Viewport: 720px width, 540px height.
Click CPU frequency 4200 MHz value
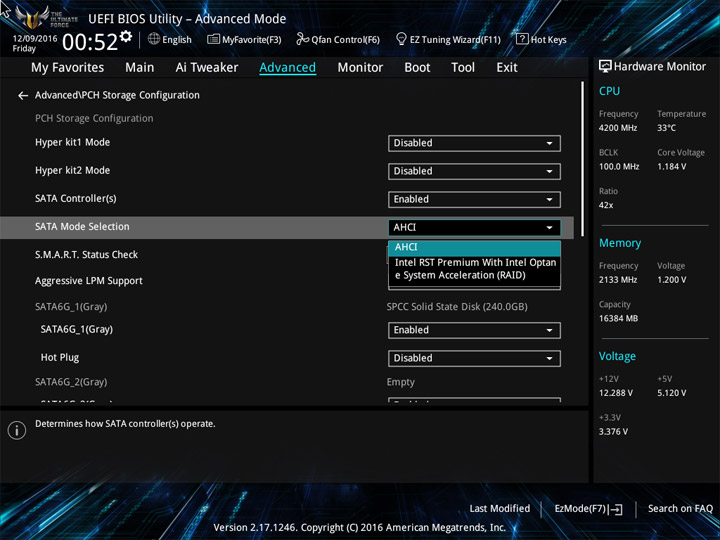coord(618,128)
